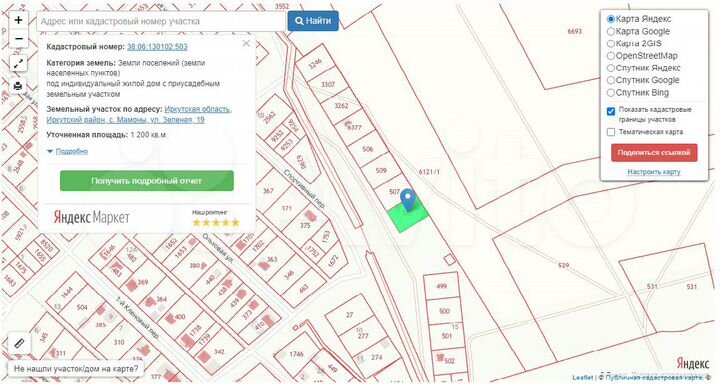Select parcel labeled 499
The height and width of the screenshot is (384, 720).
pos(441,286)
